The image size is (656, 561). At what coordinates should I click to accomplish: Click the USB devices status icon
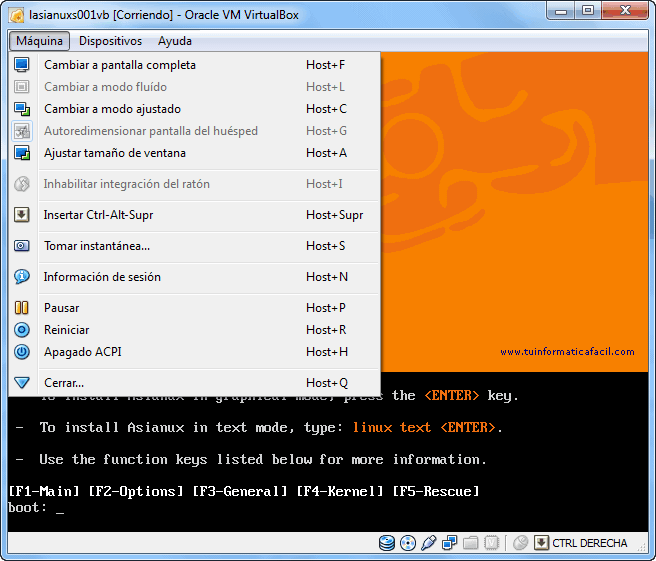[x=429, y=543]
